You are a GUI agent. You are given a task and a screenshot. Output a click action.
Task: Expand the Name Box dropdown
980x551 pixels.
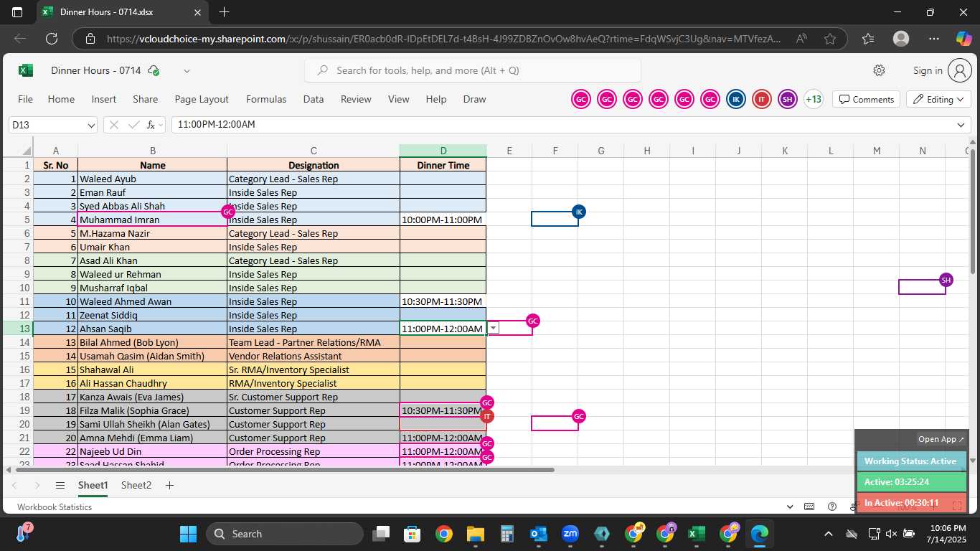(x=90, y=125)
